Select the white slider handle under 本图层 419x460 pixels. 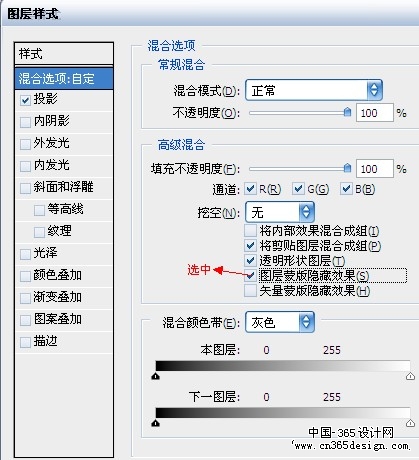(x=410, y=376)
